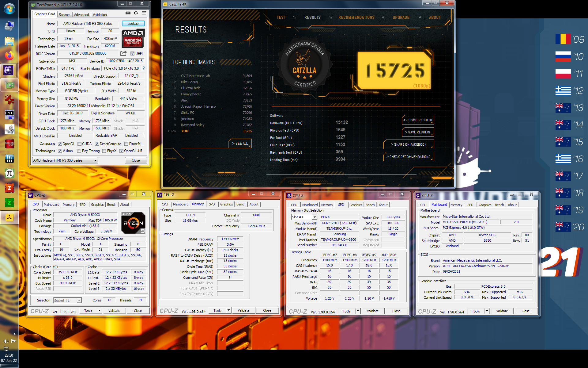Click the BIOS Version value field
Image resolution: width=588 pixels, height=368 pixels.
coord(88,53)
